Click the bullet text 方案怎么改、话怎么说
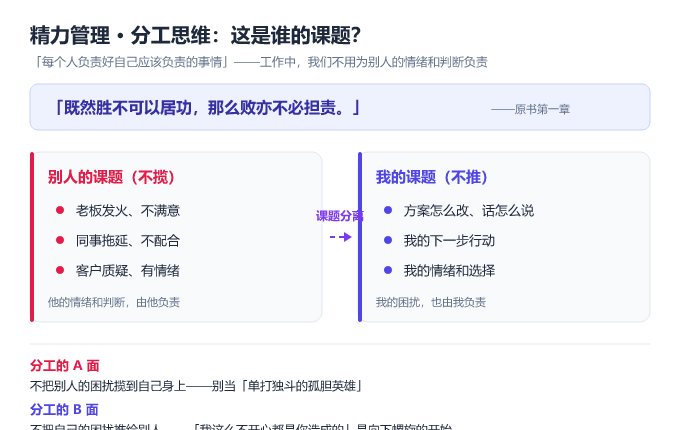Viewport: 680px width, 430px height. 469,211
